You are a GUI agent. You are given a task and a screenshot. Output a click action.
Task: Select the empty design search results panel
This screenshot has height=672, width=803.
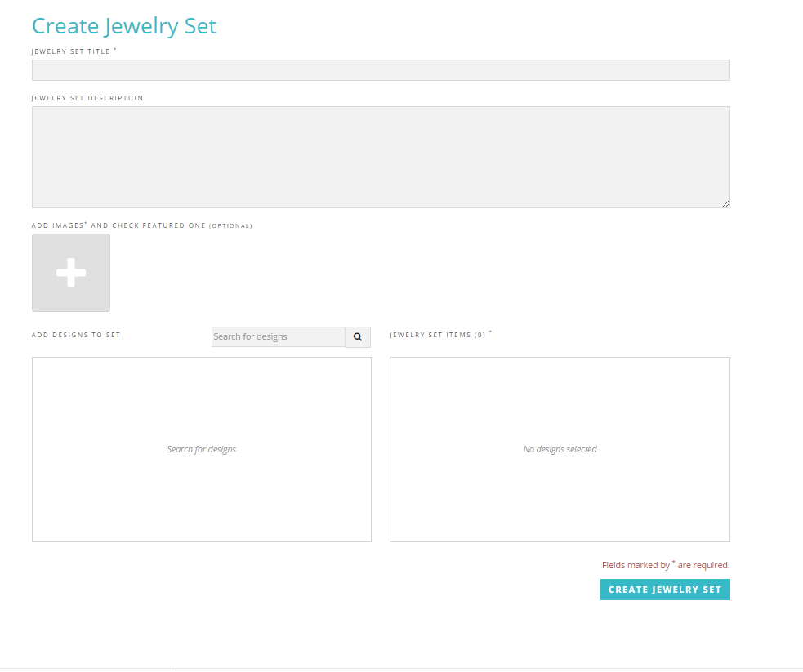click(201, 449)
